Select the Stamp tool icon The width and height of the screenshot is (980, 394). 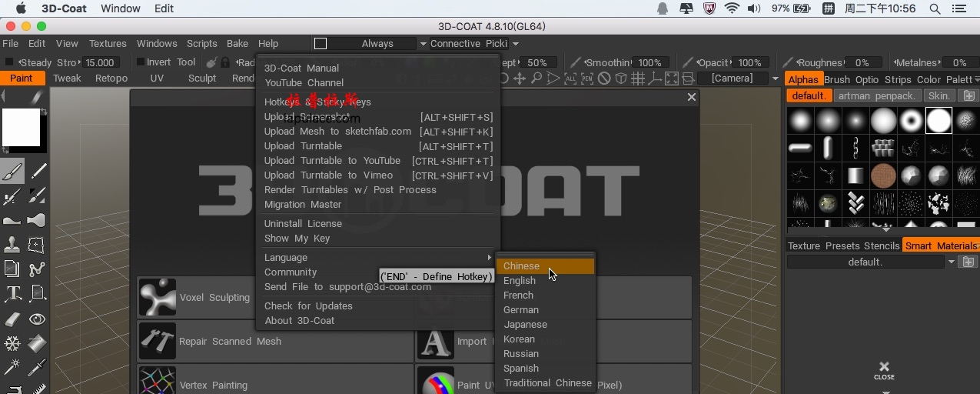click(x=12, y=245)
